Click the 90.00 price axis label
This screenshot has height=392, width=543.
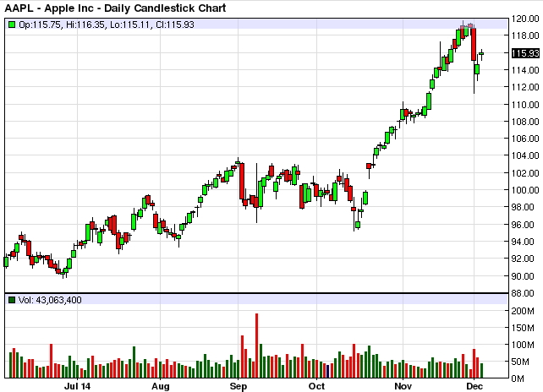click(x=523, y=276)
